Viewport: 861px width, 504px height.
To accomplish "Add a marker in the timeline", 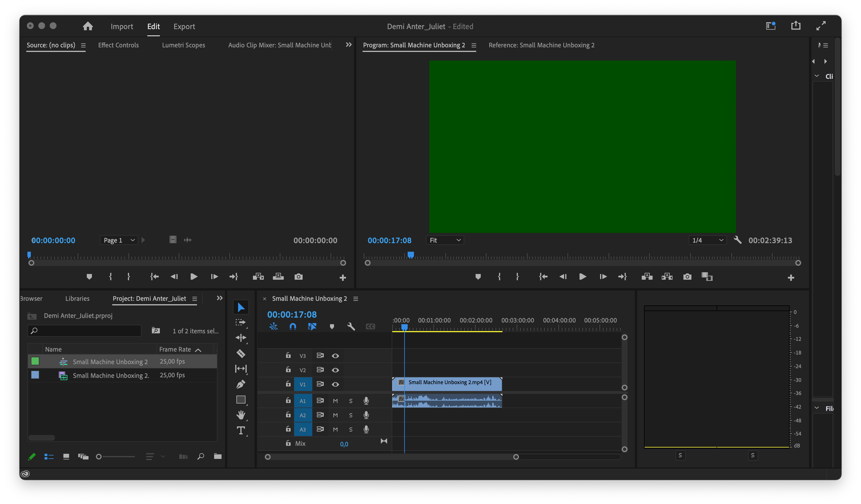I will pos(332,327).
